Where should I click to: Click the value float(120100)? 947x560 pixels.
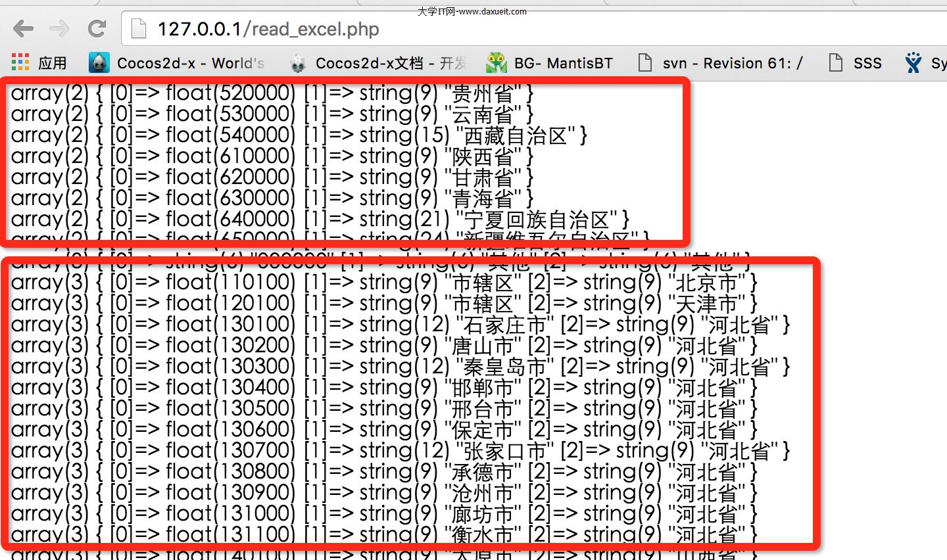pos(230,303)
